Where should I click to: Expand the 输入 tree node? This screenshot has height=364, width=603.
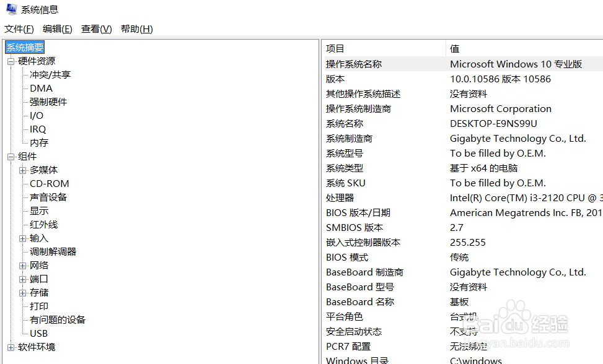point(22,238)
